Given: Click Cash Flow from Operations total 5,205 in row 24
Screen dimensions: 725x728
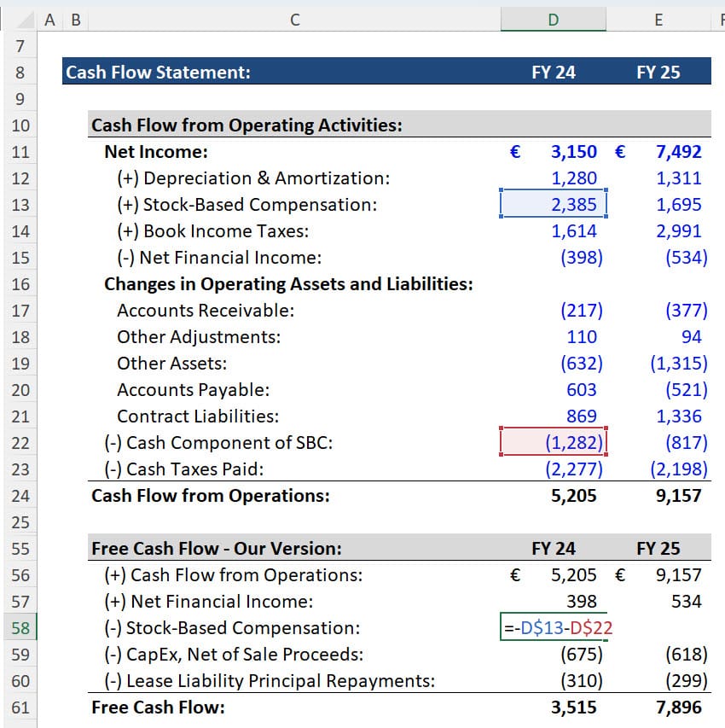Looking at the screenshot, I should point(574,496).
